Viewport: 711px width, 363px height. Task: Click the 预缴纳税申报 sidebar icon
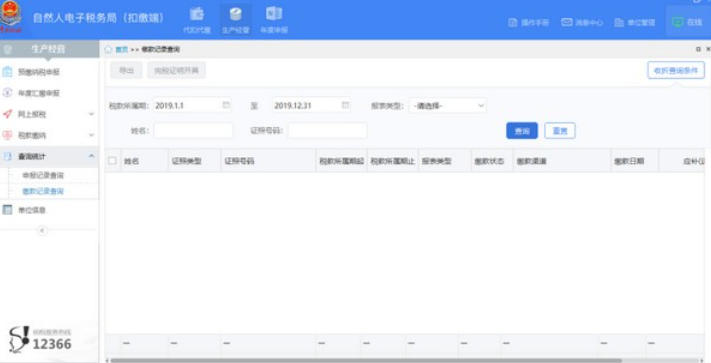[7, 72]
